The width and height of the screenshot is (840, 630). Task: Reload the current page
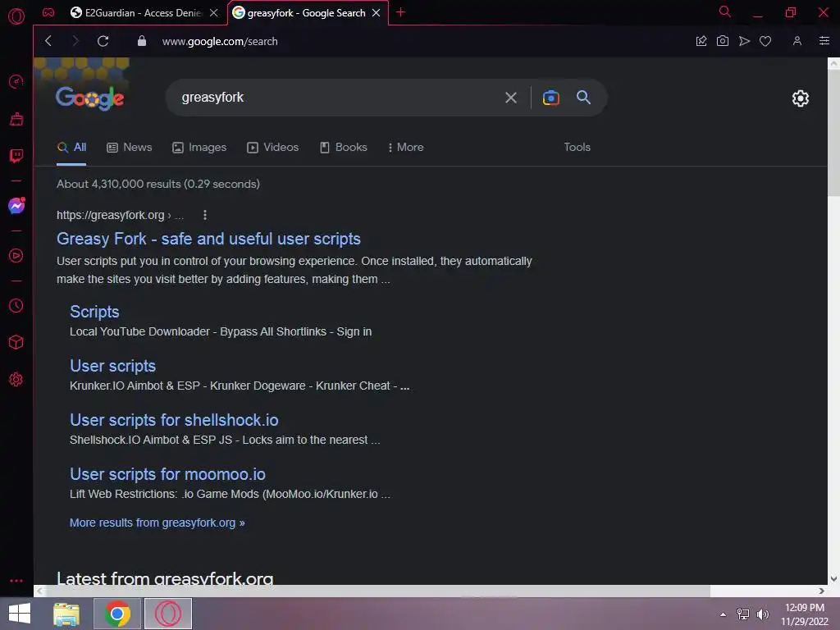(x=103, y=41)
